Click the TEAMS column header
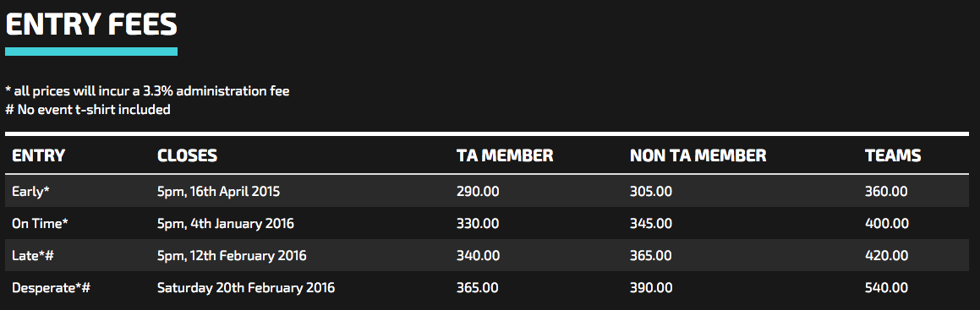 click(893, 155)
